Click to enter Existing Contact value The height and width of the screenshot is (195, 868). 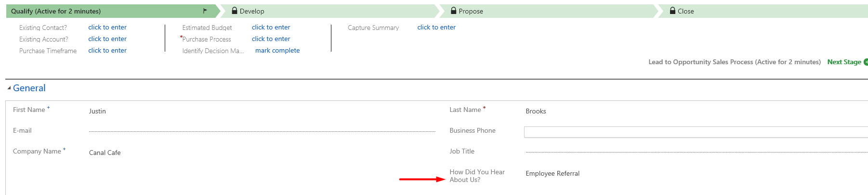point(107,27)
